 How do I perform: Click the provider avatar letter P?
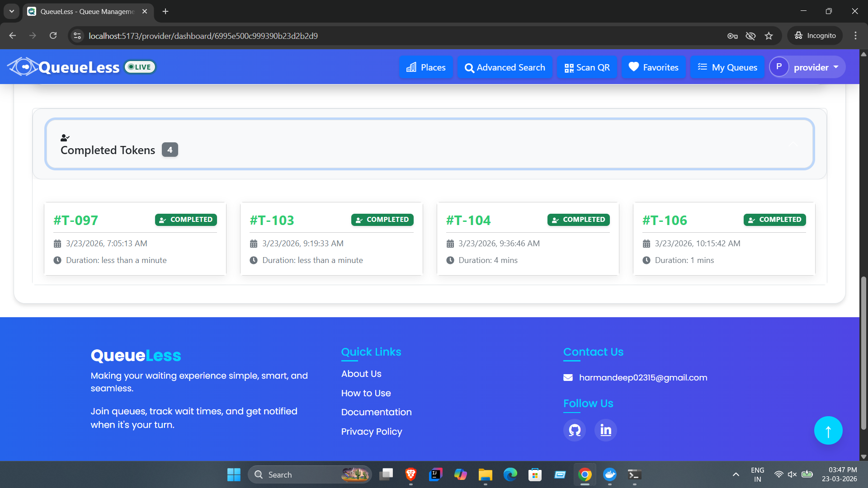pos(779,67)
